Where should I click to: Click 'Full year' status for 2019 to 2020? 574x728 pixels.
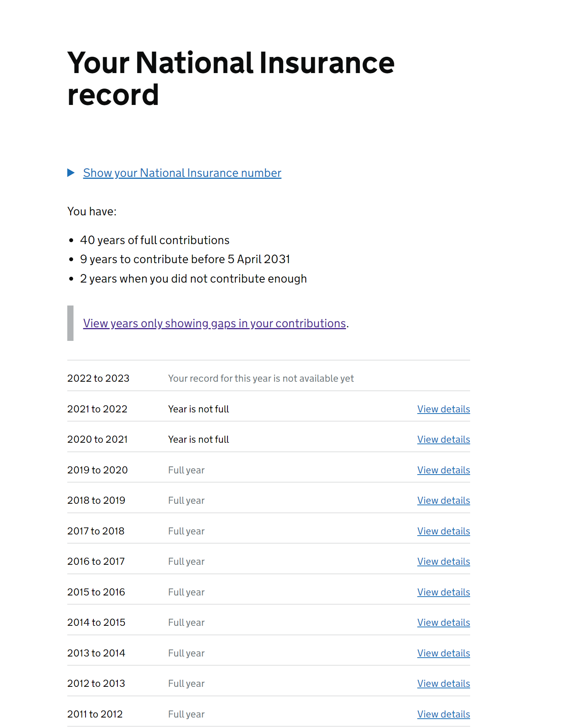186,470
